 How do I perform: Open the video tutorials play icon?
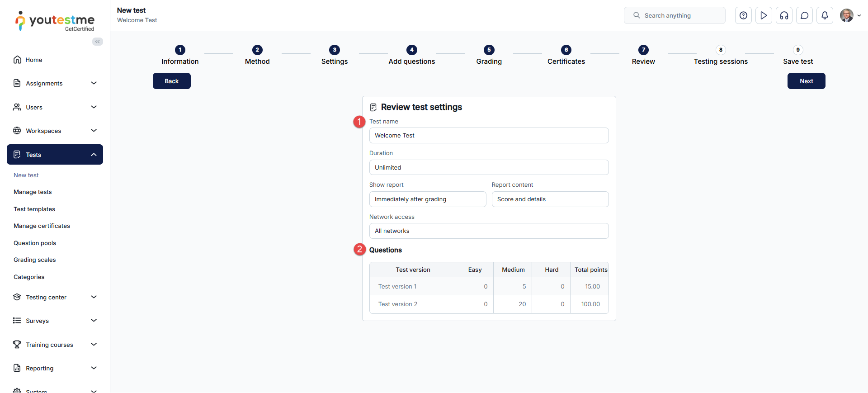(x=764, y=15)
